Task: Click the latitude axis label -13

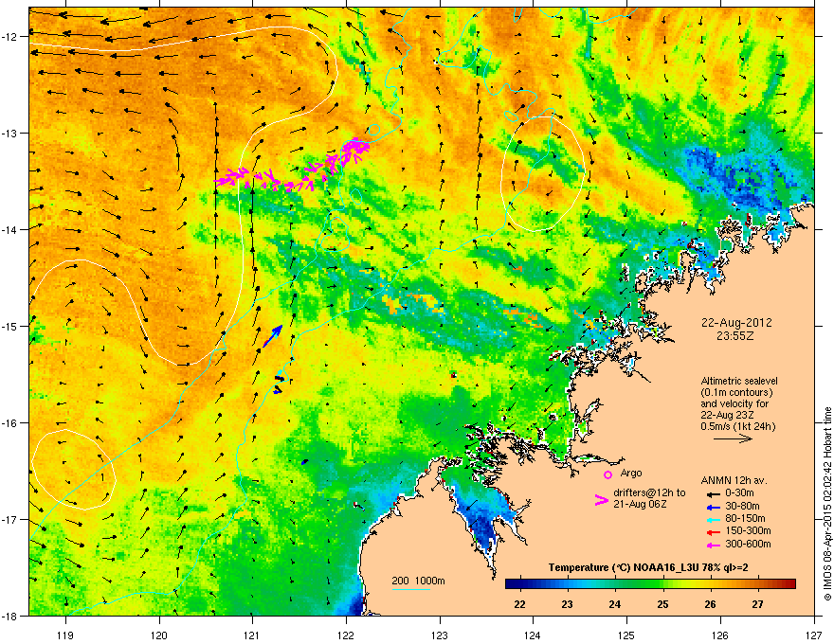Action: point(9,133)
